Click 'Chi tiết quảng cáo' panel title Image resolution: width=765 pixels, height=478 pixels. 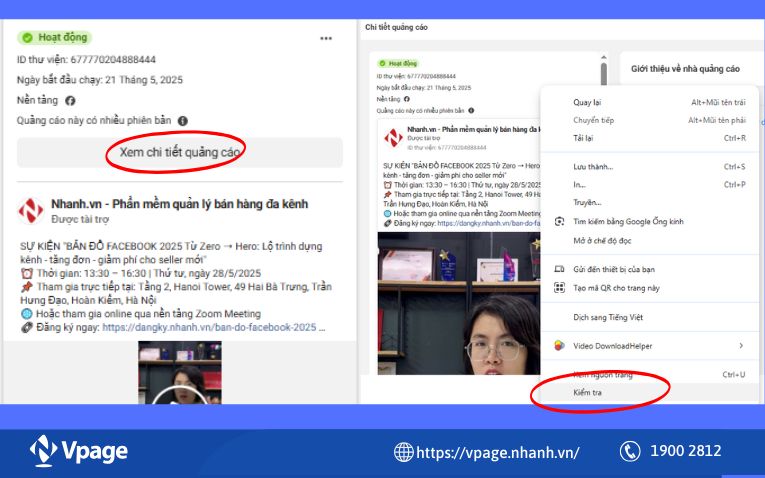[396, 27]
